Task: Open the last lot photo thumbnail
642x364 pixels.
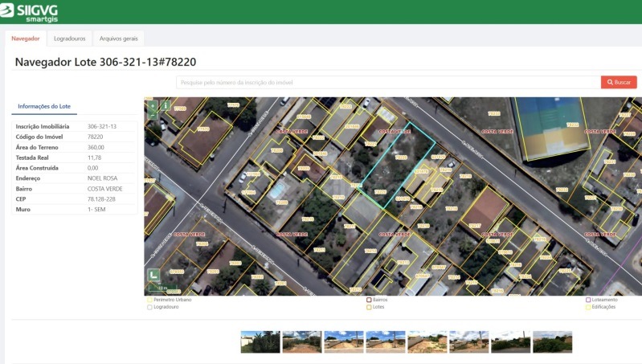Action: [x=553, y=342]
